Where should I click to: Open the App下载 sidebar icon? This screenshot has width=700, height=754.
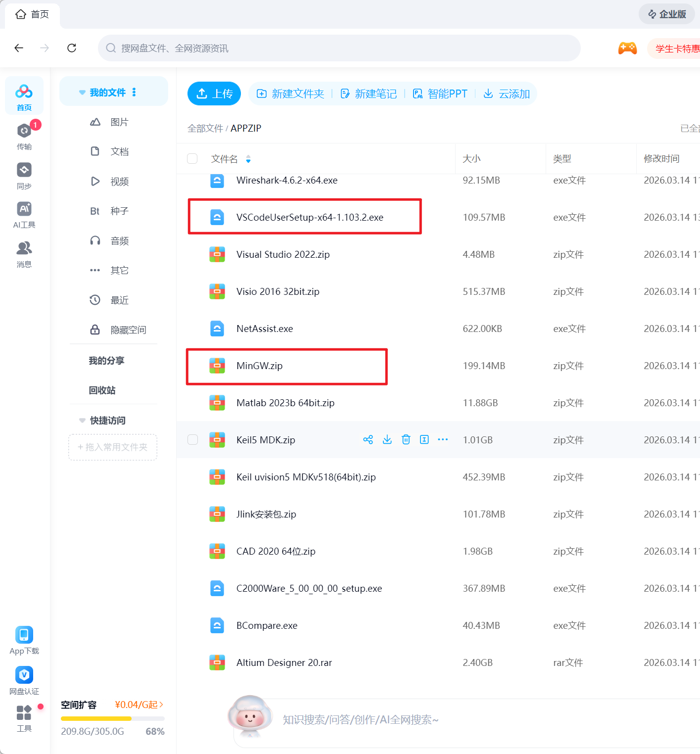[24, 640]
